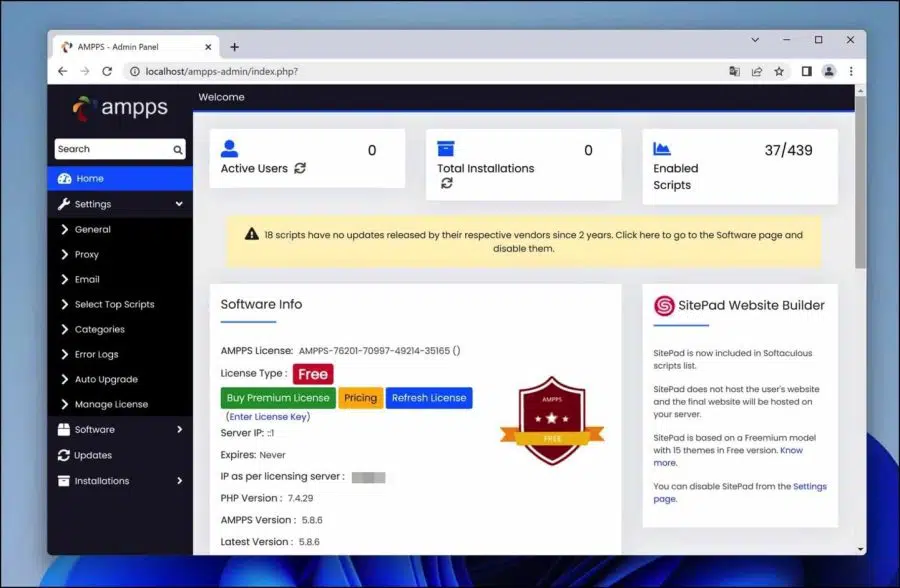Image resolution: width=900 pixels, height=588 pixels.
Task: Click the search magnifier icon
Action: coord(178,149)
